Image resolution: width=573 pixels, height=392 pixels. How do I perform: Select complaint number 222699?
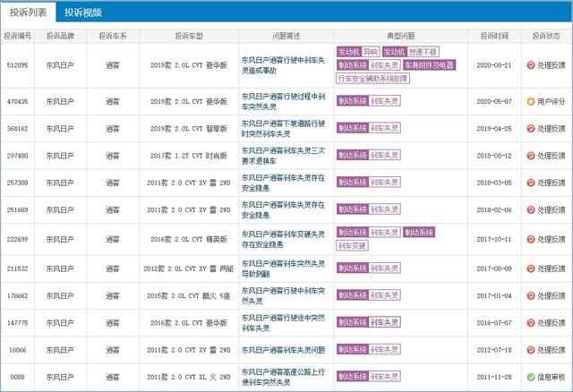click(x=18, y=239)
